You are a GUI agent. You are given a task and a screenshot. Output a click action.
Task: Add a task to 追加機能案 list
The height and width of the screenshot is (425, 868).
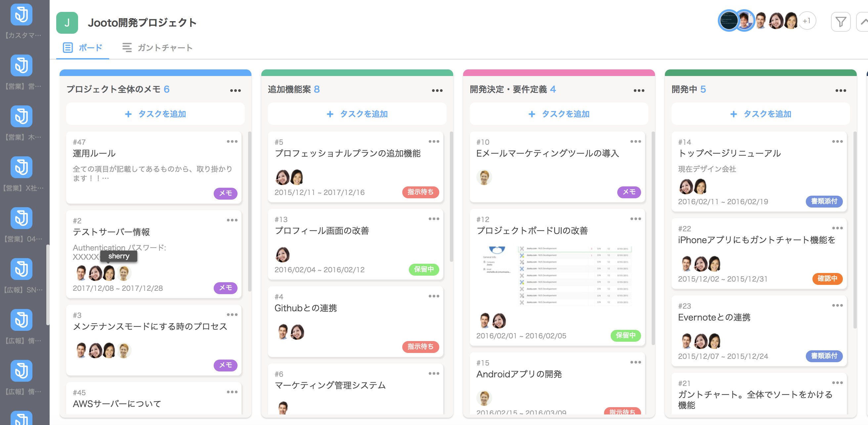coord(357,114)
